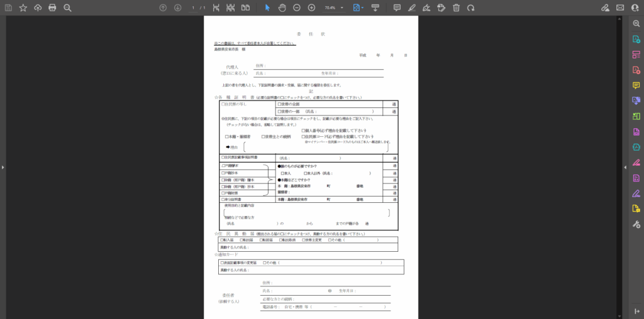Select the highlighter pen tool

412,8
